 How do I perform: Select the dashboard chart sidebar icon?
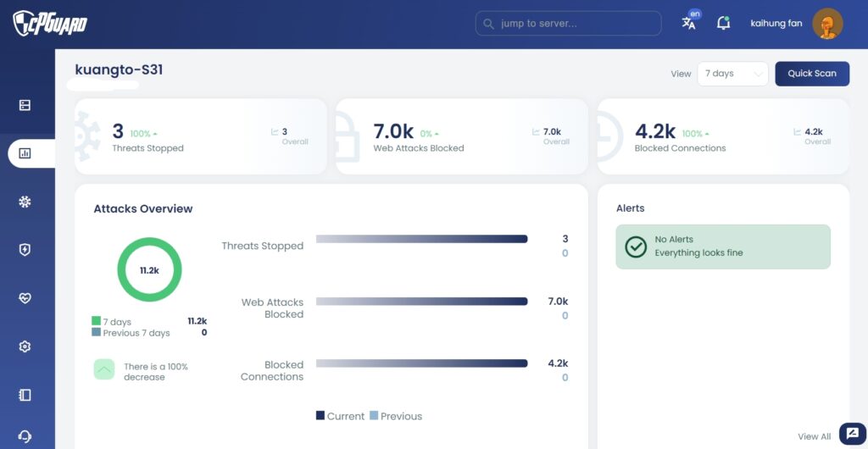click(25, 153)
